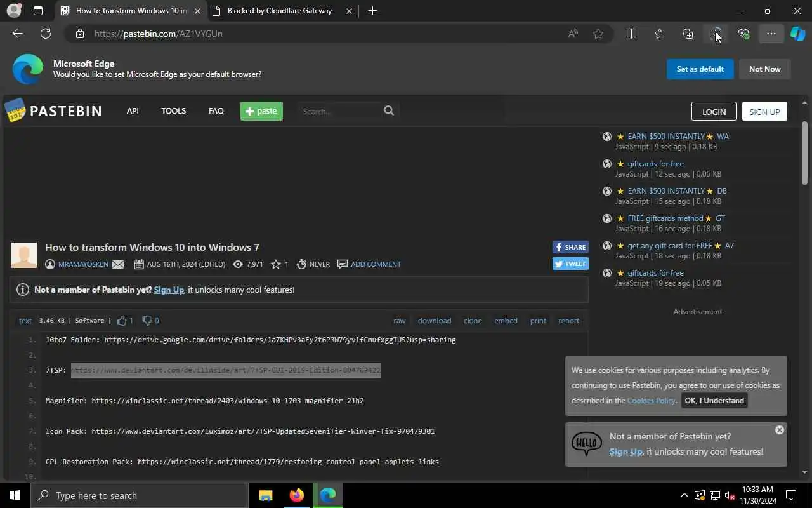
Task: Toggle Edge split screen view
Action: (631, 34)
